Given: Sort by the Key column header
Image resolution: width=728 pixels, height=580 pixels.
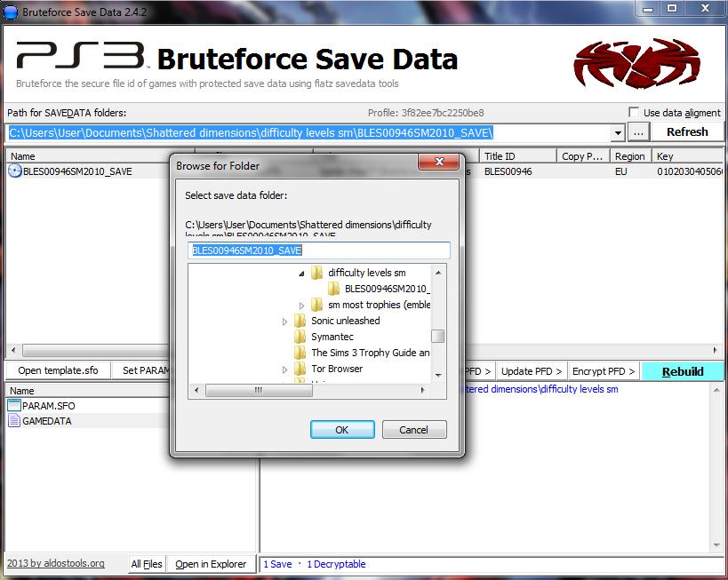Looking at the screenshot, I should click(x=688, y=156).
